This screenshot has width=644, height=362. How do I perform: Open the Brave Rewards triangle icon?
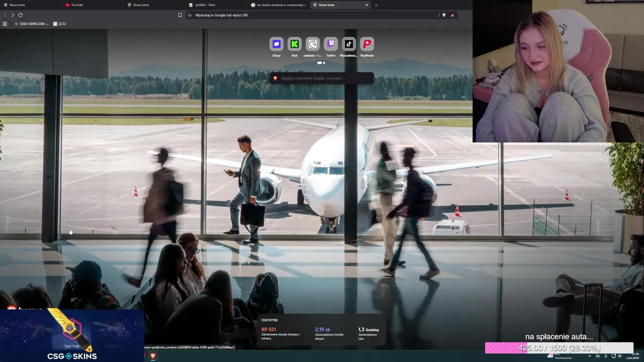452,15
